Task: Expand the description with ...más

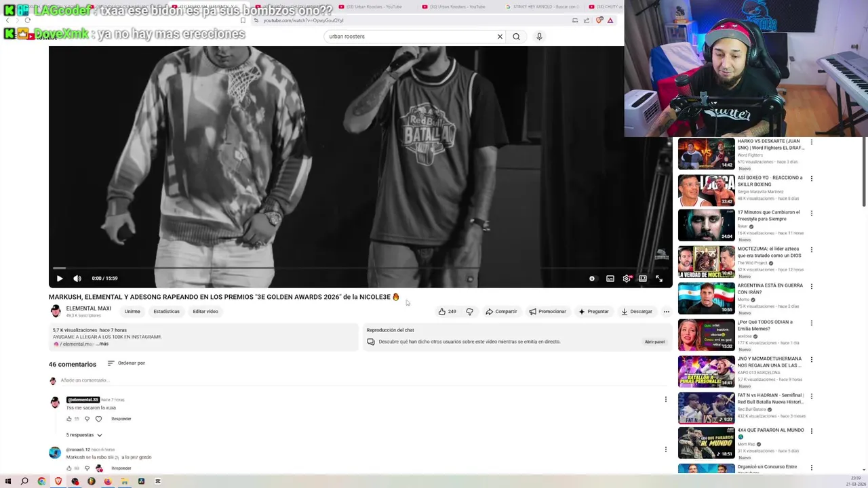Action: pyautogui.click(x=102, y=344)
